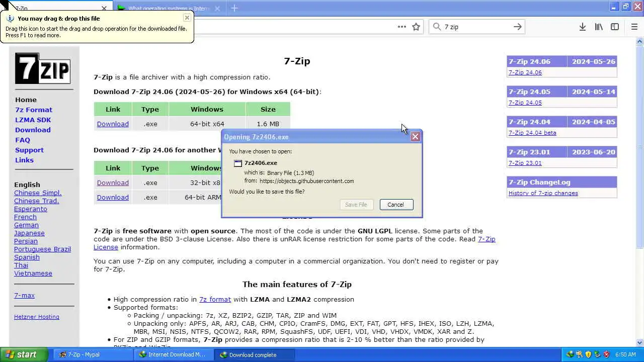Image resolution: width=644 pixels, height=362 pixels.
Task: Click the page vertical scrollbar thumb
Action: [x=639, y=146]
